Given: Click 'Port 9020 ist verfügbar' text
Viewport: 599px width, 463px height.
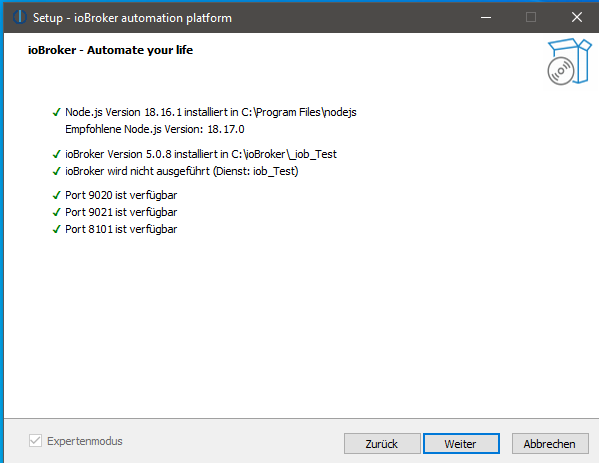Looking at the screenshot, I should (x=121, y=195).
